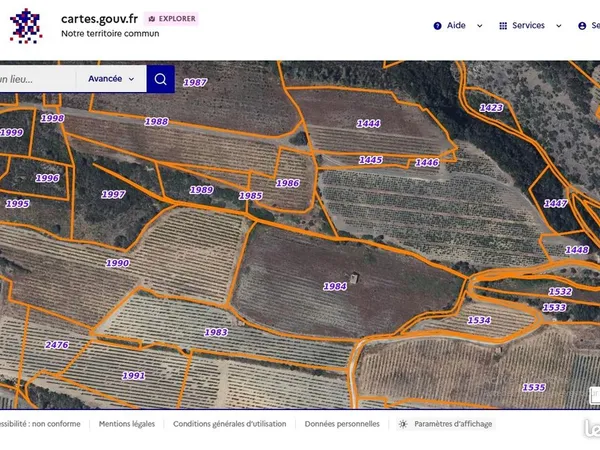The image size is (600, 450).
Task: Click the magnifier search button
Action: [161, 79]
